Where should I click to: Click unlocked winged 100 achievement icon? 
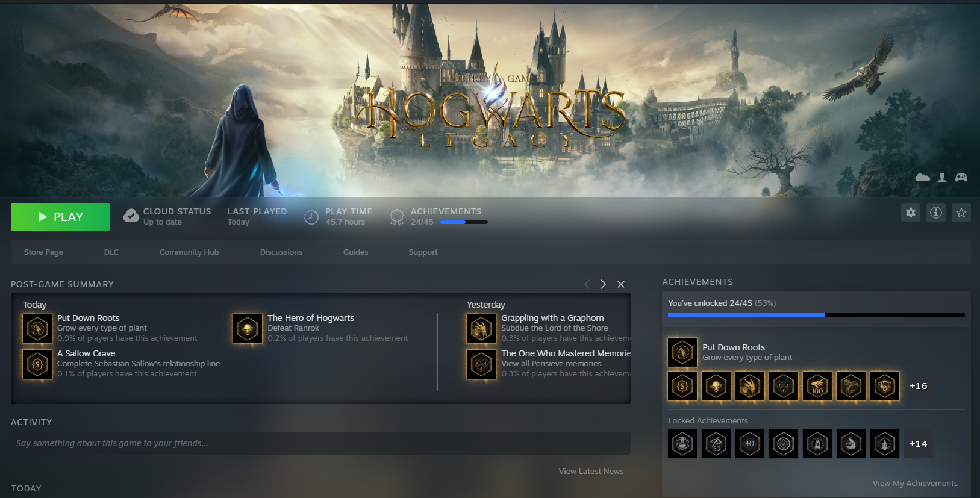point(817,386)
